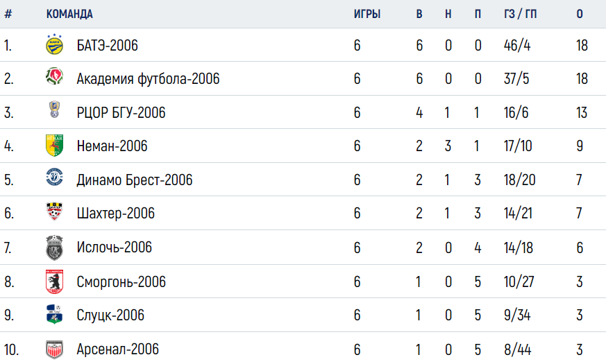This screenshot has height=364, width=606.
Task: Select the Ислочь-2006 team name
Action: tap(115, 248)
